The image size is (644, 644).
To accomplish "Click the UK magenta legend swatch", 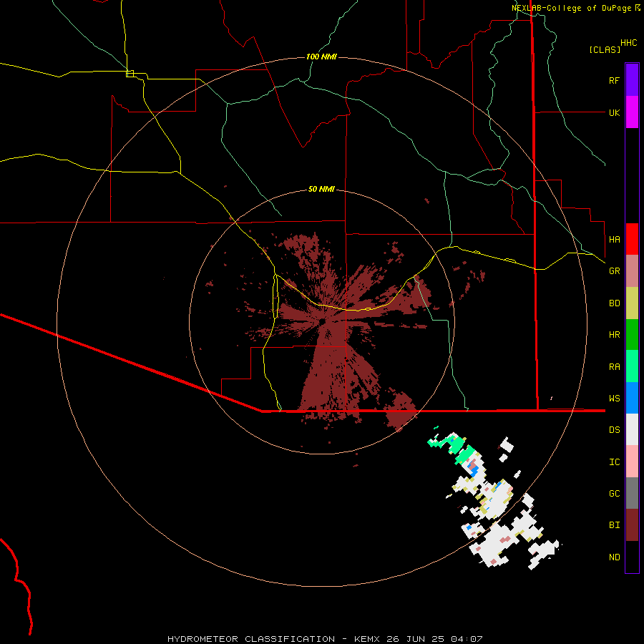I will 632,112.
